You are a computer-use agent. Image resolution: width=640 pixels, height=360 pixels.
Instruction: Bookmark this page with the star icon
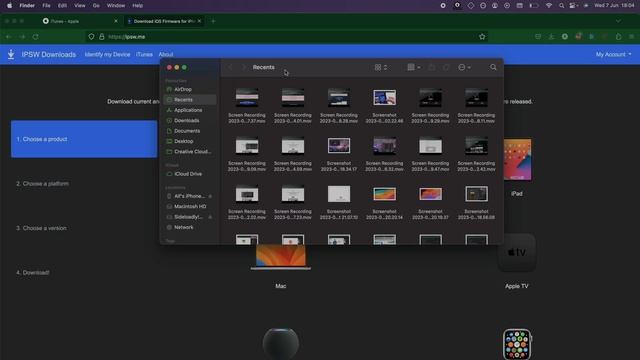pyautogui.click(x=482, y=37)
